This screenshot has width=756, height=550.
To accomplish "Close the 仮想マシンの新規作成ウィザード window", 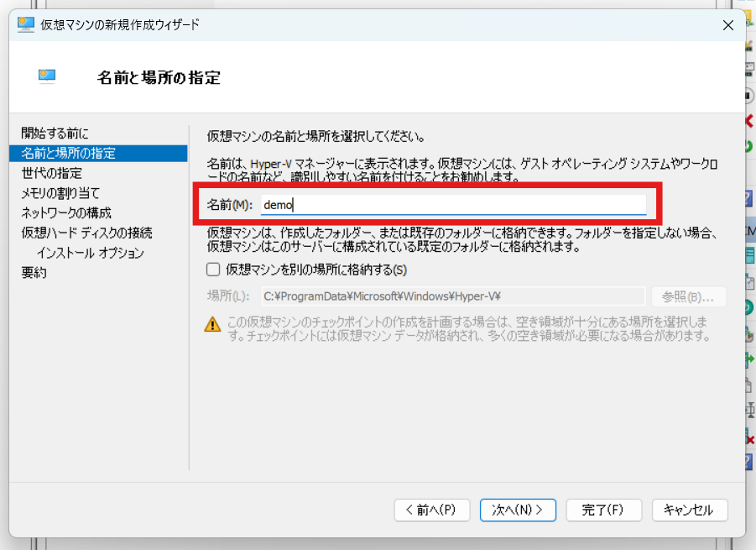I will tap(728, 25).
